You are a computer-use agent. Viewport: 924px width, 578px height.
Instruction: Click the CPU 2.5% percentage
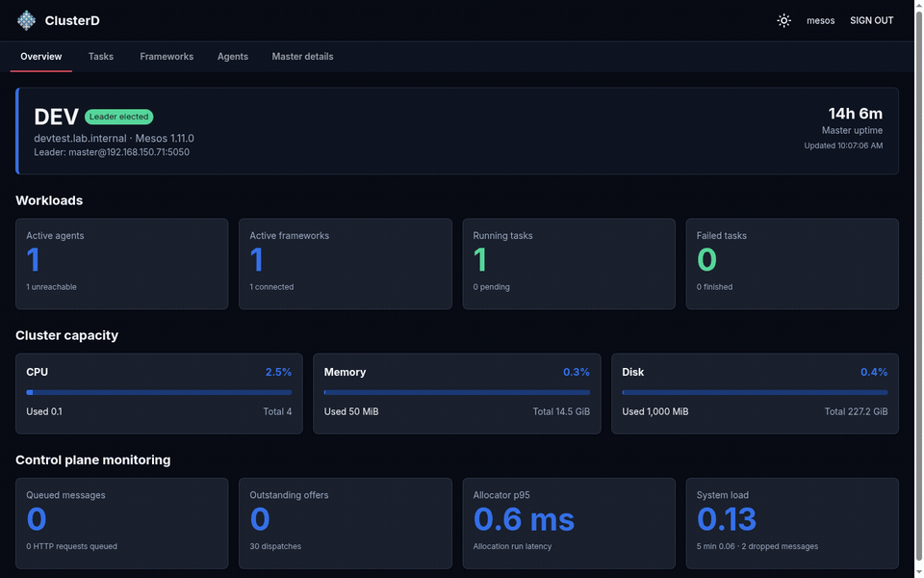(x=278, y=372)
